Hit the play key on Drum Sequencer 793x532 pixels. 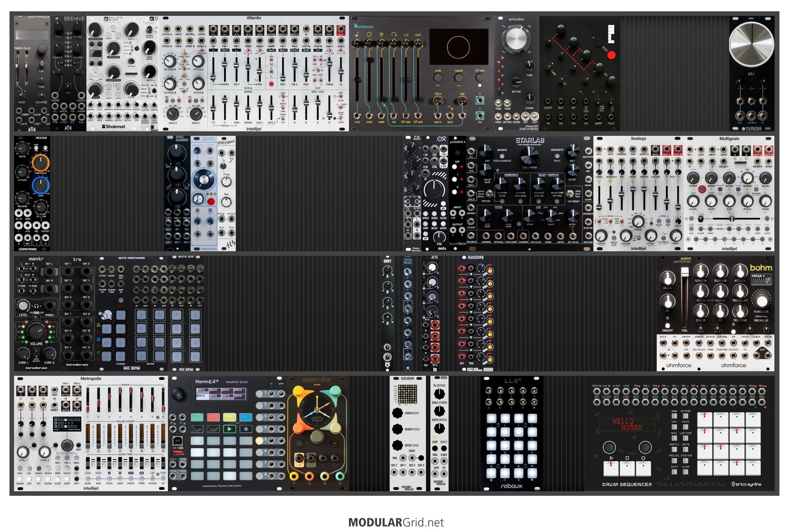611,468
